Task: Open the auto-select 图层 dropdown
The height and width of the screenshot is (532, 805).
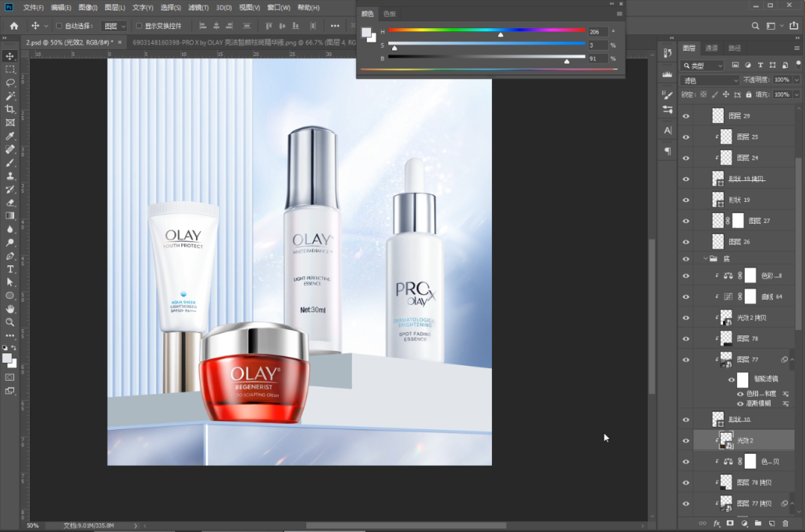Action: tap(114, 25)
